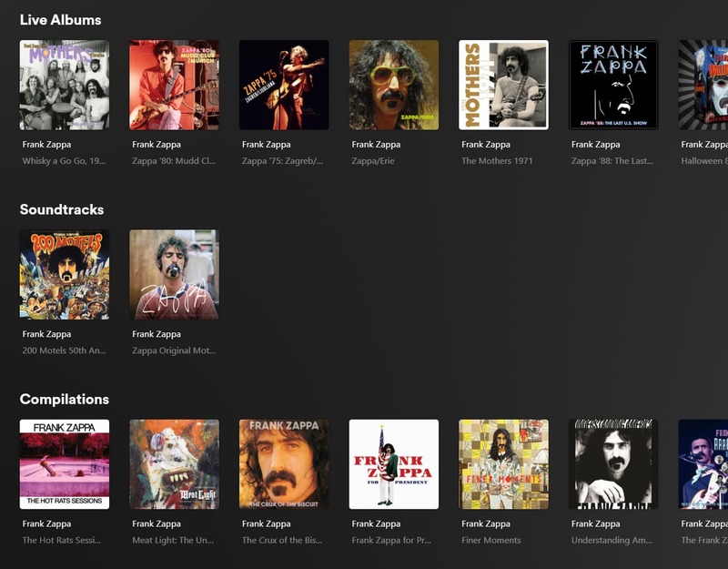Click the 'Finer Moments' title text
The image size is (728, 569).
click(491, 540)
